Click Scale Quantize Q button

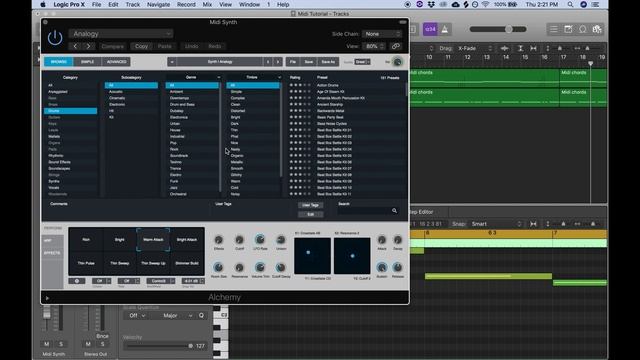tap(201, 316)
